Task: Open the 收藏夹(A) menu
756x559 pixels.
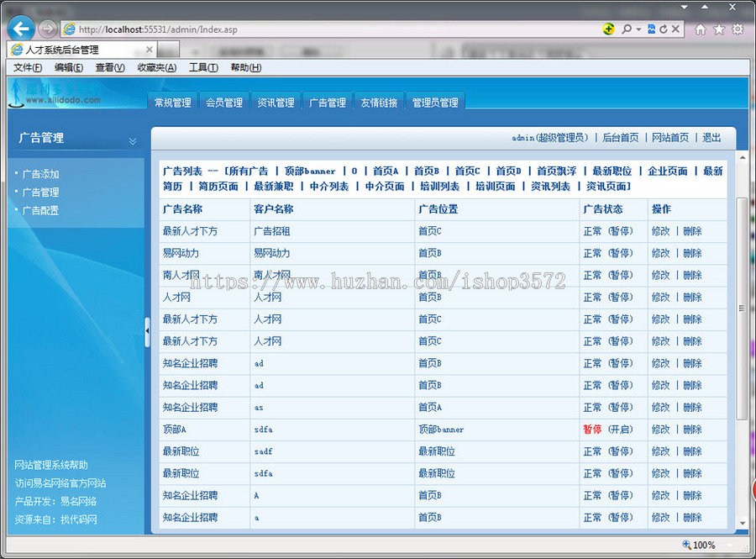Action: [x=157, y=67]
